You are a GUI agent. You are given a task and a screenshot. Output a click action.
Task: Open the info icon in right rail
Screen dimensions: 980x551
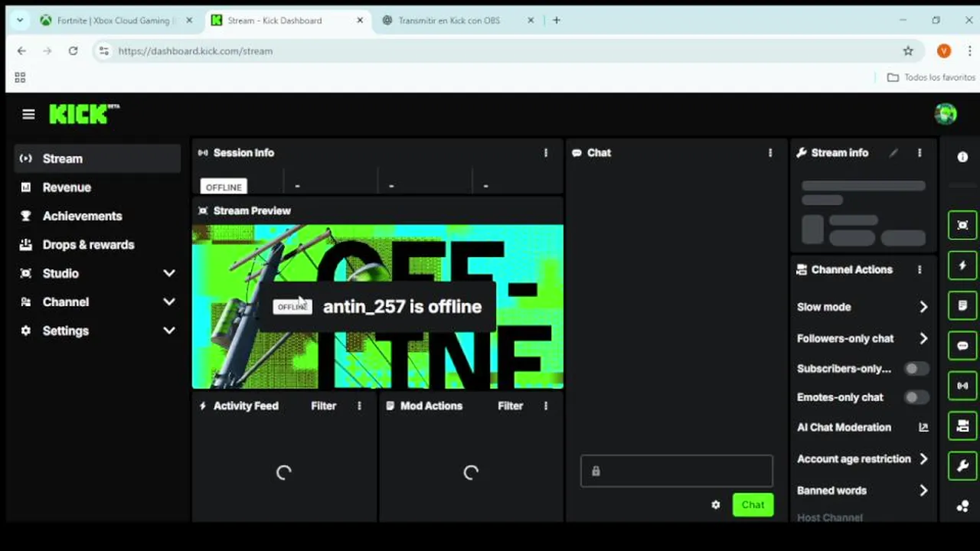point(962,156)
